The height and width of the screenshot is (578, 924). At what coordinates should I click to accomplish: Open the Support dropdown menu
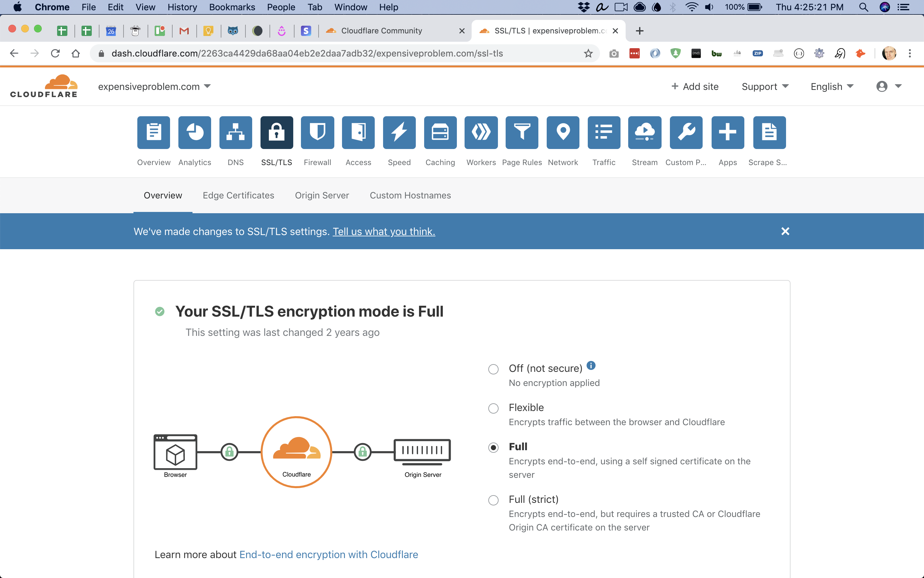[x=765, y=86]
